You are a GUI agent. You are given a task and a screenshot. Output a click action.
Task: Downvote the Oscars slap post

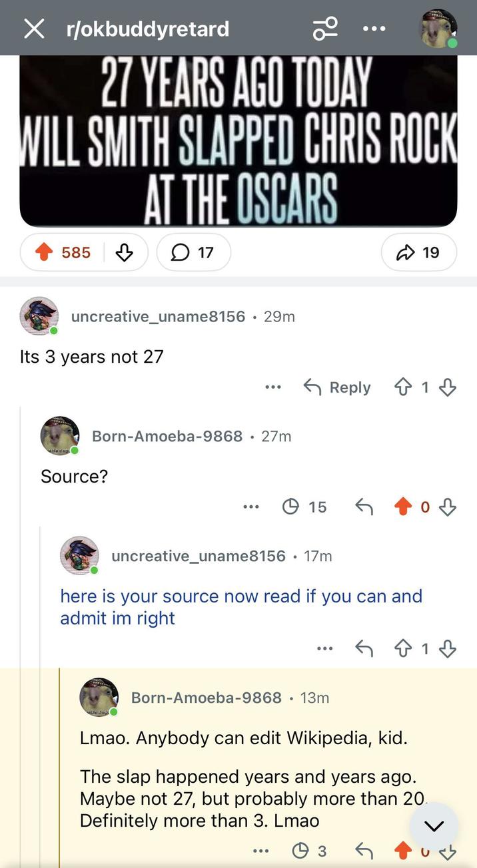coord(125,252)
